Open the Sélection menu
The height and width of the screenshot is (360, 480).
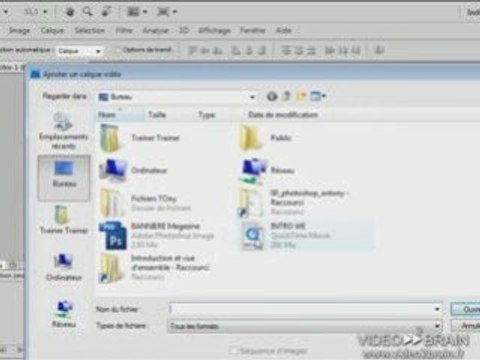click(x=90, y=31)
